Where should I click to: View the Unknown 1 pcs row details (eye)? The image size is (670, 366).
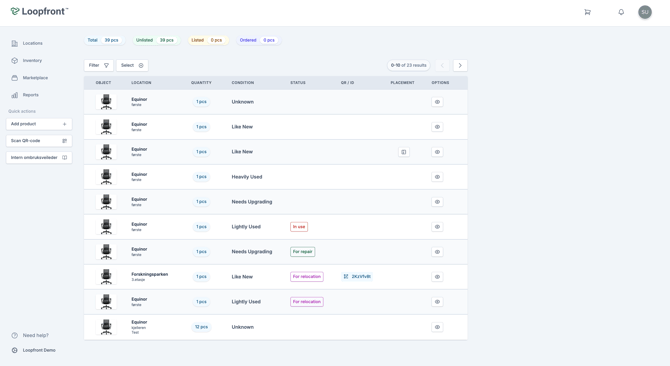coord(437,102)
